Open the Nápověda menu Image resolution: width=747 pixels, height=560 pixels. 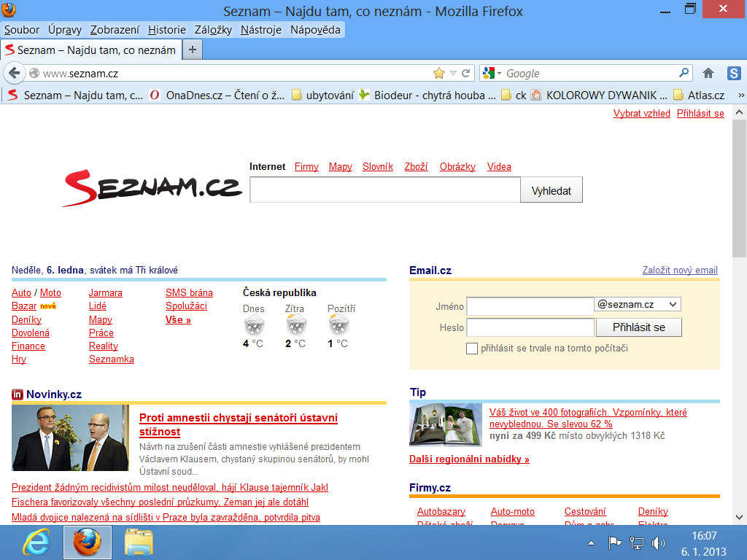(315, 30)
